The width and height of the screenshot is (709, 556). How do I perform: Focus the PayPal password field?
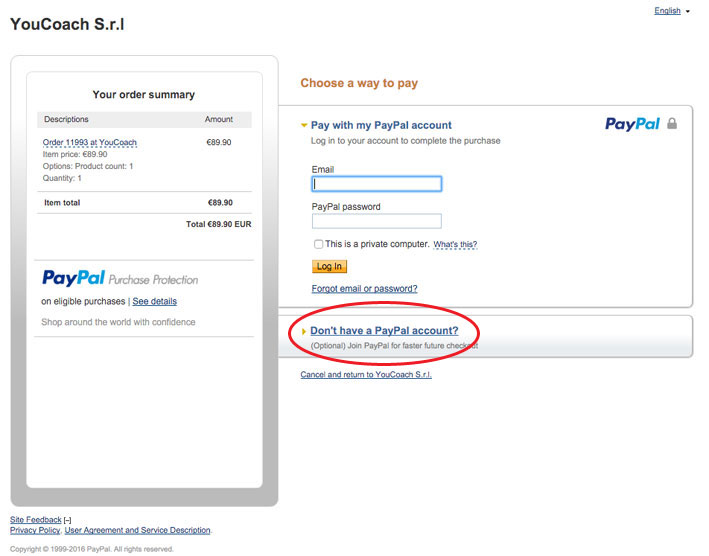(x=377, y=221)
